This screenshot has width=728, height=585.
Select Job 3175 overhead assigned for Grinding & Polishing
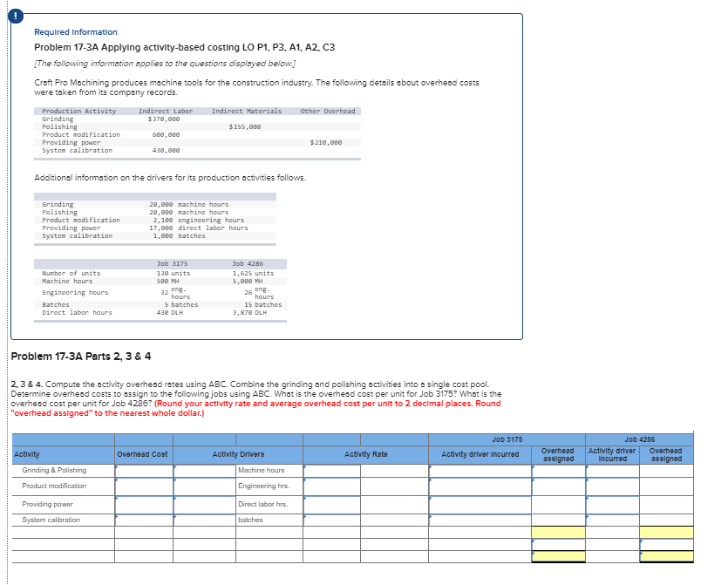click(559, 471)
